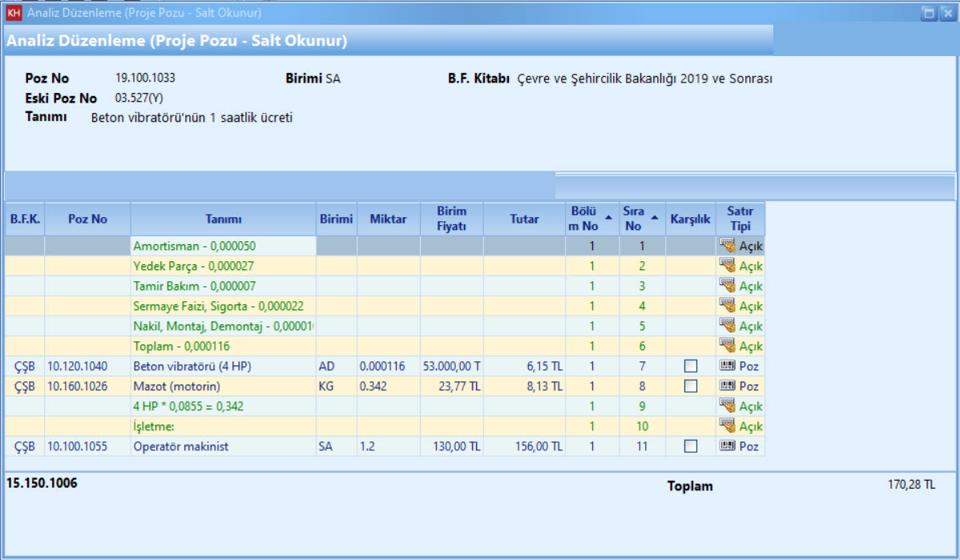The image size is (960, 560).
Task: Click the sort arrow on Sıra No column
Action: pos(655,217)
